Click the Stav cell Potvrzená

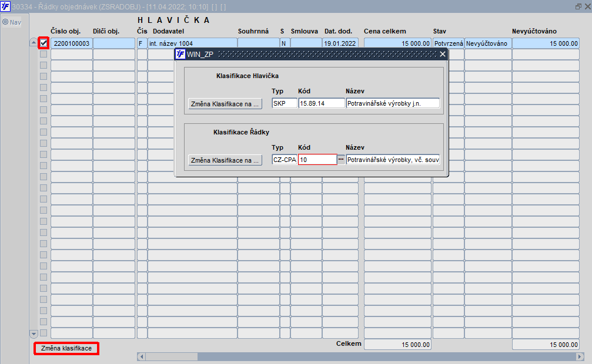click(448, 43)
